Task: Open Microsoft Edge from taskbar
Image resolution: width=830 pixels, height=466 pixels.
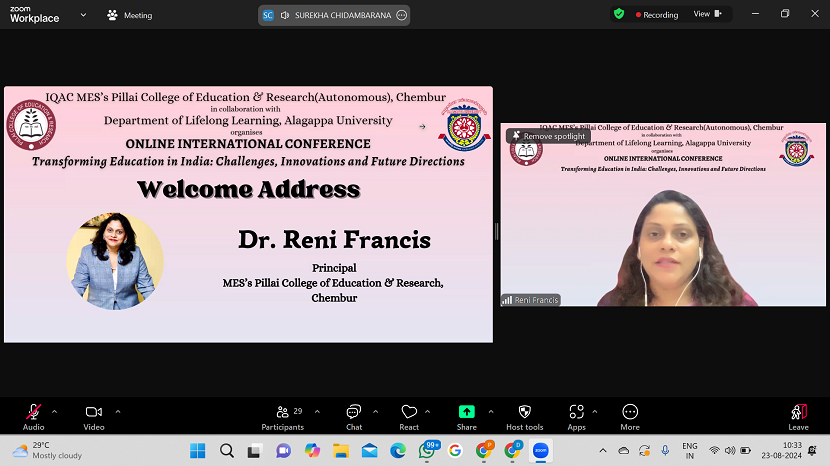Action: [x=398, y=451]
